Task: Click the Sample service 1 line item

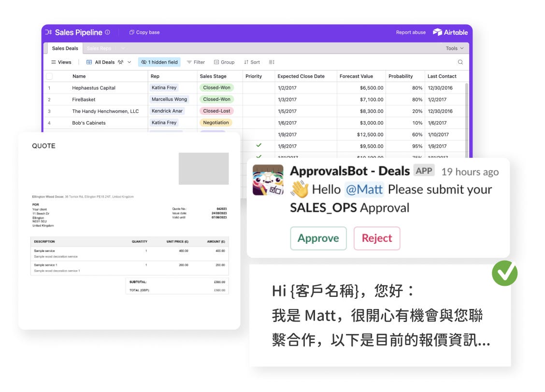Action: [x=129, y=268]
